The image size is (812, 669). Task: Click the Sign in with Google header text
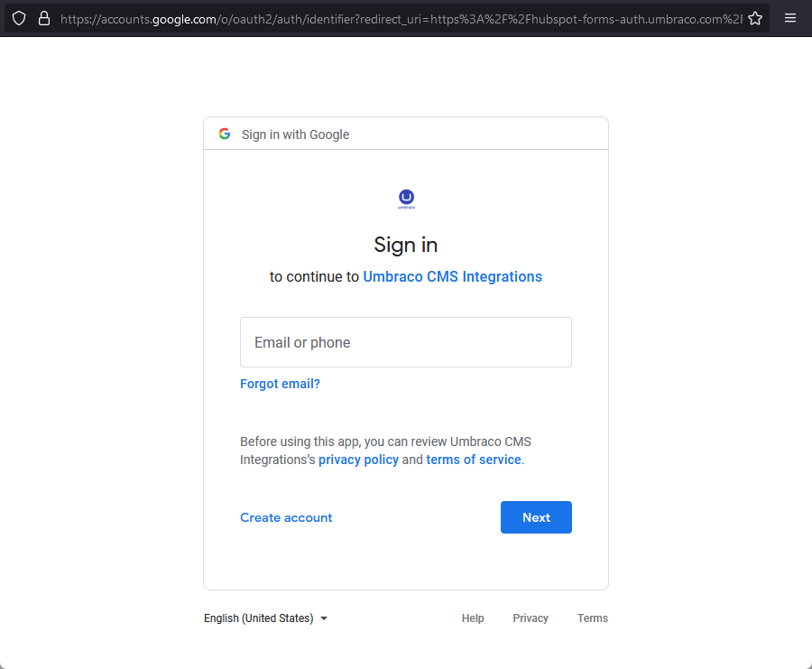tap(295, 135)
